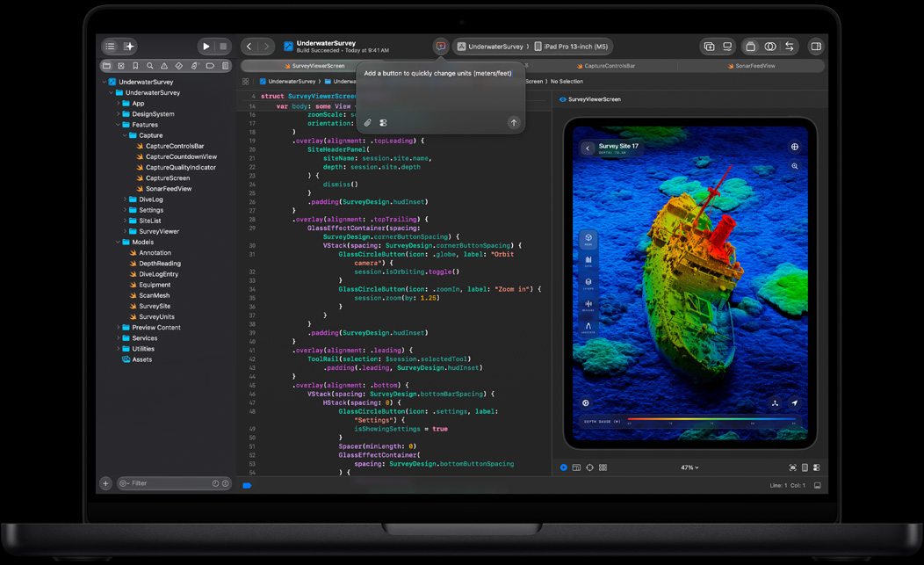Open the breakpoint navigator tag icon
The width and height of the screenshot is (924, 565).
(x=211, y=66)
